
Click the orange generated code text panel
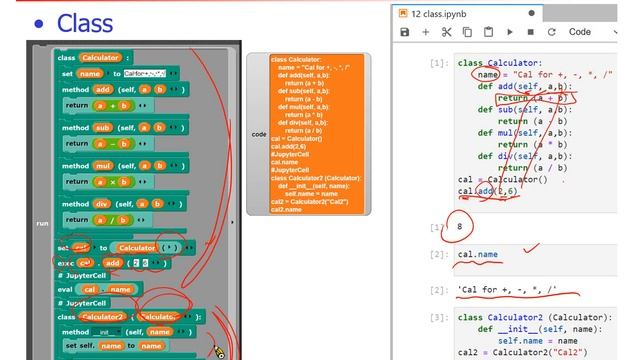point(316,134)
